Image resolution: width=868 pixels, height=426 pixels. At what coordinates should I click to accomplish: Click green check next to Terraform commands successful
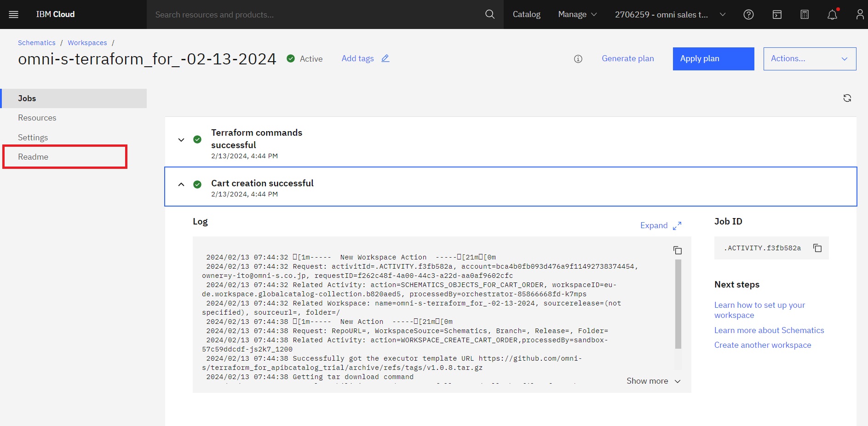pos(197,139)
